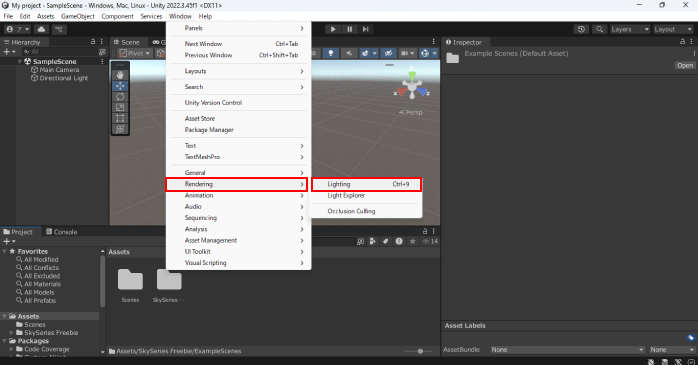The width and height of the screenshot is (698, 365).
Task: Open the Scene view options menu dots
Action: pos(433,41)
